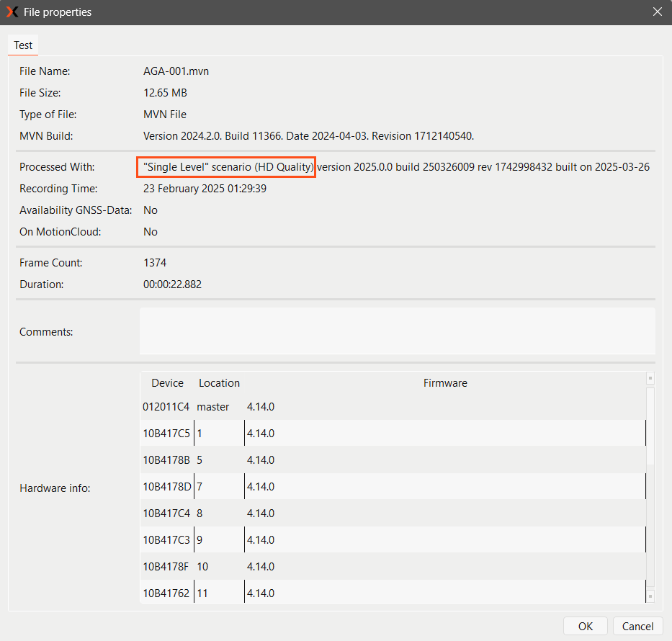Click the hardware table scrollbar down arrow
This screenshot has width=672, height=641.
(x=650, y=597)
